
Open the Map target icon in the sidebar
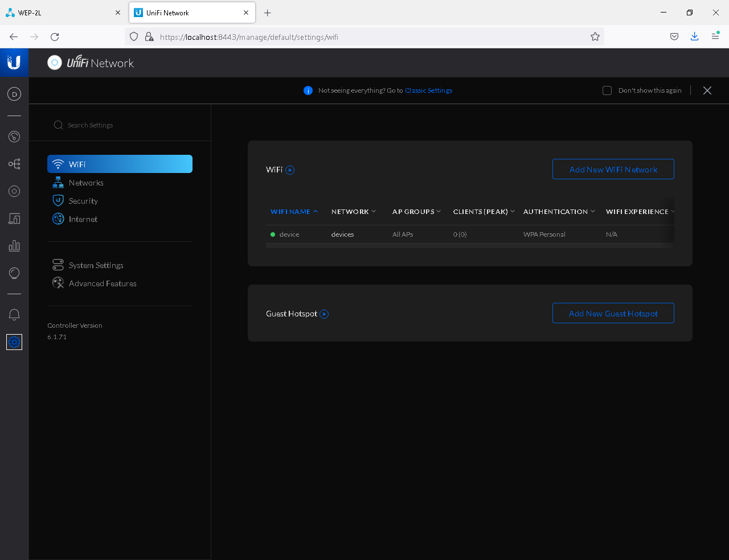click(14, 191)
